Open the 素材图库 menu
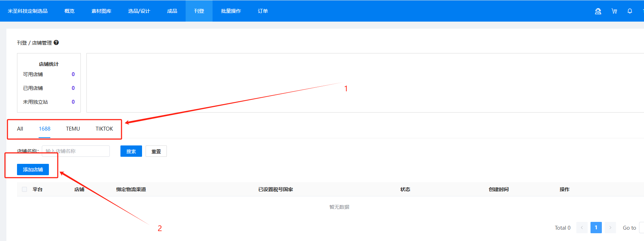Image resolution: width=644 pixels, height=241 pixels. [x=101, y=11]
